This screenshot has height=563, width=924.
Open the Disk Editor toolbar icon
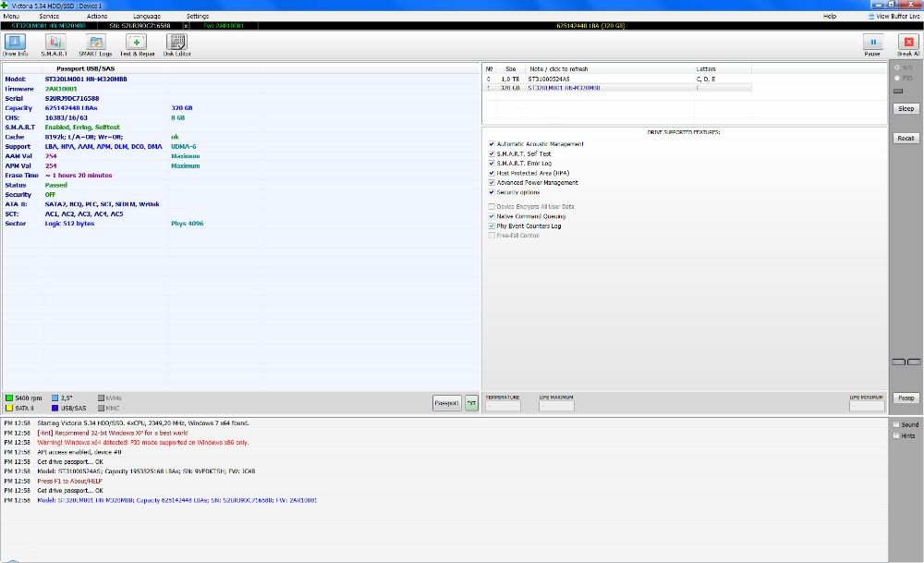[x=176, y=43]
